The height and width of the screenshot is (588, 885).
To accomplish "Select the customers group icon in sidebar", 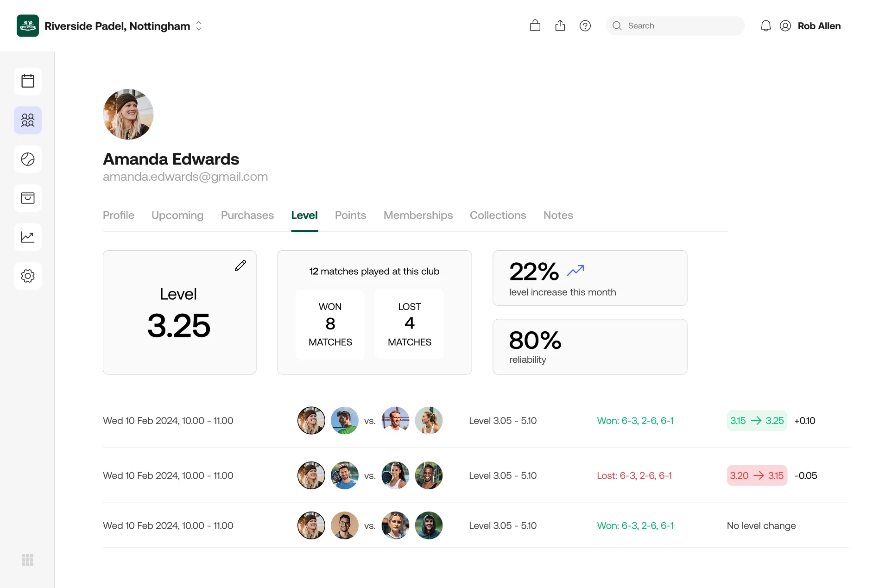I will (x=28, y=120).
